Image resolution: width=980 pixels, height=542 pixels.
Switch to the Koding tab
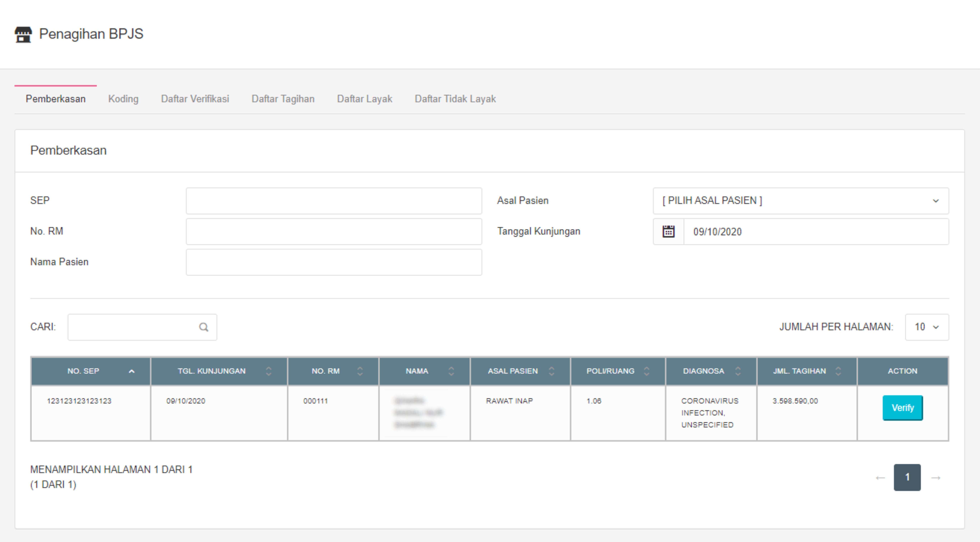coord(123,99)
